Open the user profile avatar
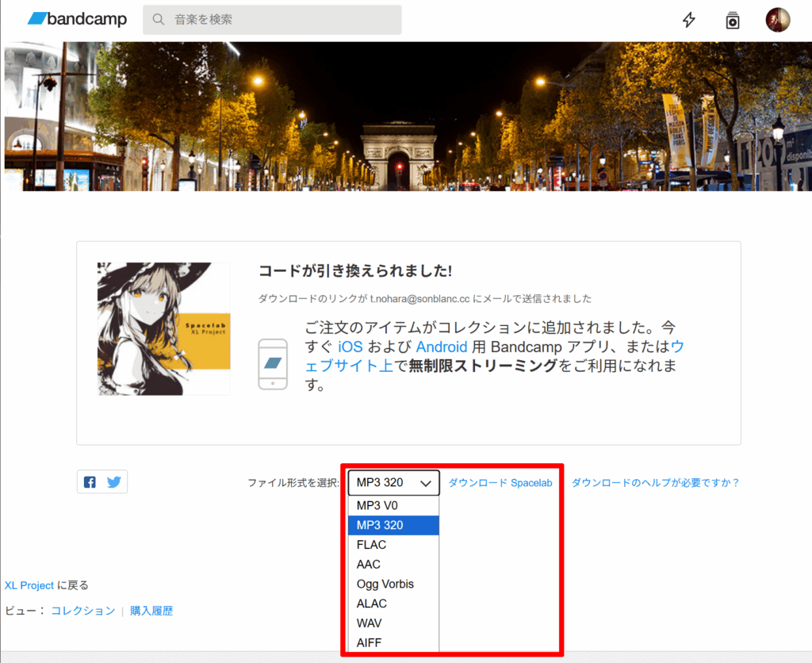The width and height of the screenshot is (812, 663). point(777,20)
